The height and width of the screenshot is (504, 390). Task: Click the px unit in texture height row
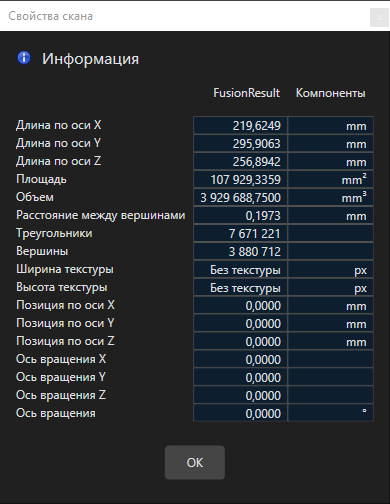(x=360, y=288)
